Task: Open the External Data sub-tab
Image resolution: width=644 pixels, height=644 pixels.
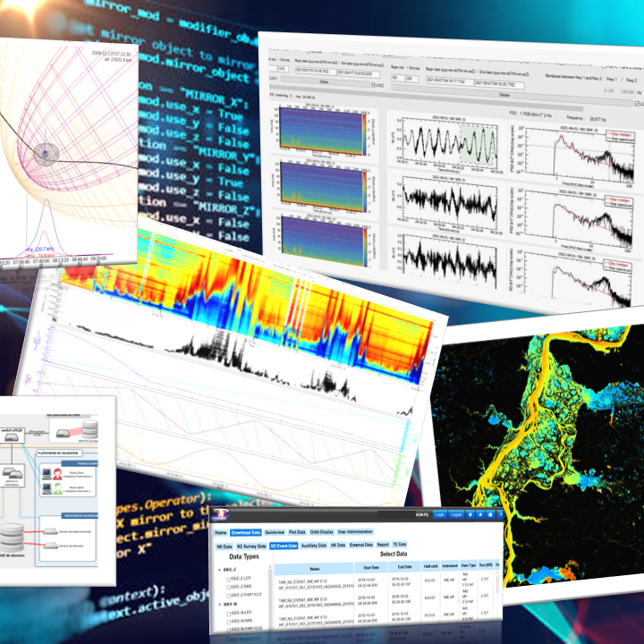Action: point(361,545)
